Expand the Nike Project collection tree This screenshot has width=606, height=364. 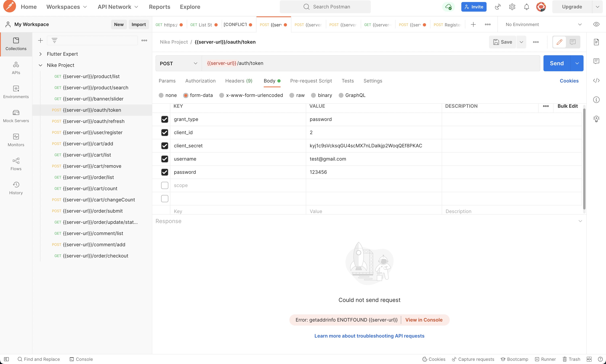[40, 65]
